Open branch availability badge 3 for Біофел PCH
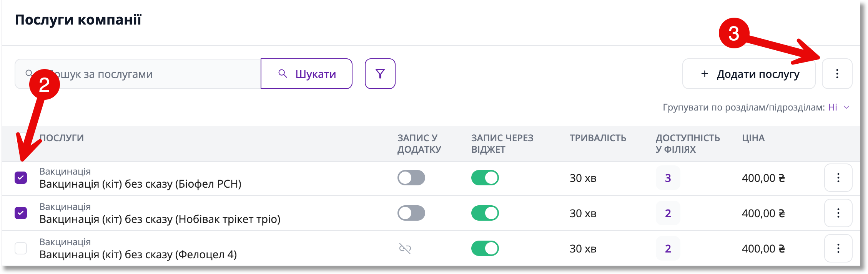 click(x=668, y=178)
